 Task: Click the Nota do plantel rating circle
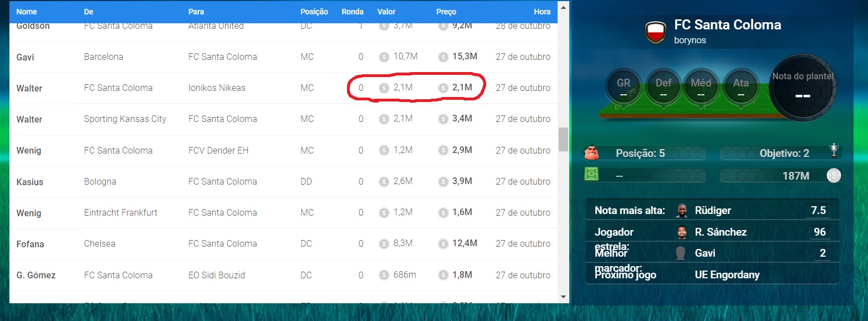coord(803,87)
